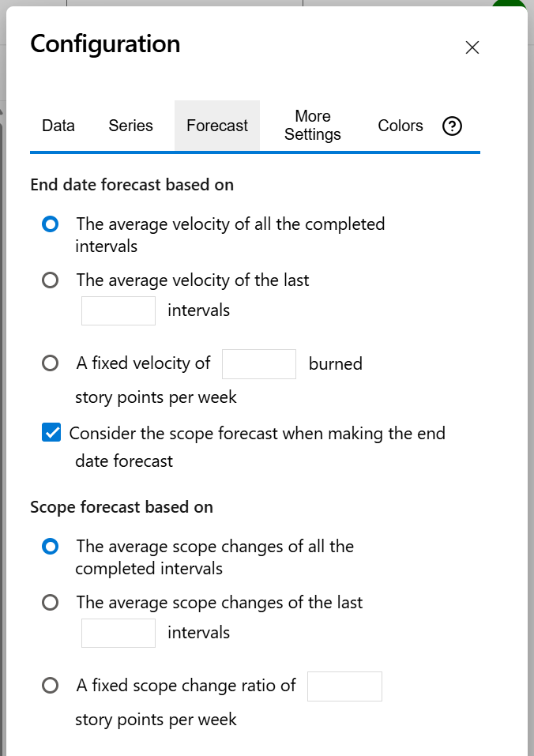Viewport: 534px width, 756px height.
Task: Select average scope changes of the last intervals
Action: click(x=50, y=602)
